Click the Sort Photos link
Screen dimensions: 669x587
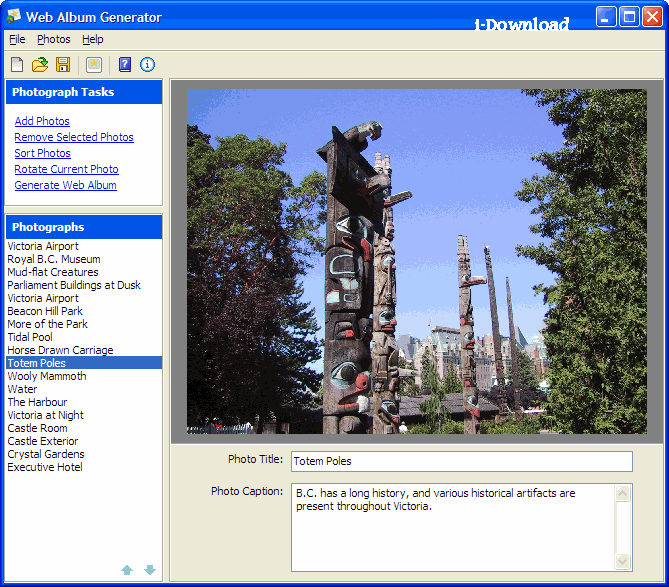click(42, 153)
